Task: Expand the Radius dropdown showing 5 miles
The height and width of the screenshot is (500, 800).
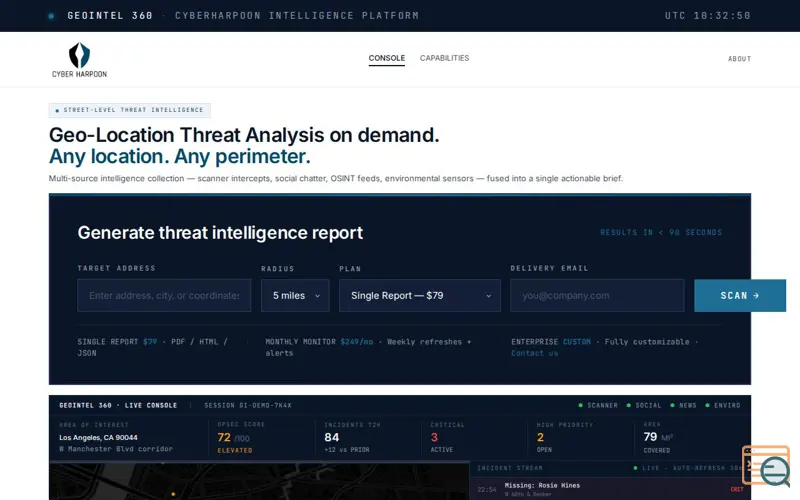Action: pyautogui.click(x=295, y=295)
